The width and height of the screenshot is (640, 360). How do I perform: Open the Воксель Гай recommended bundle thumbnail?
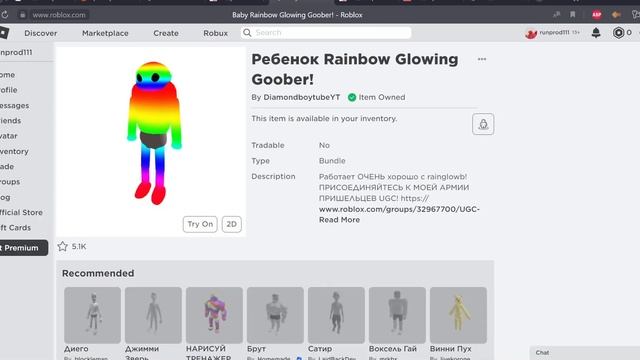pos(397,315)
